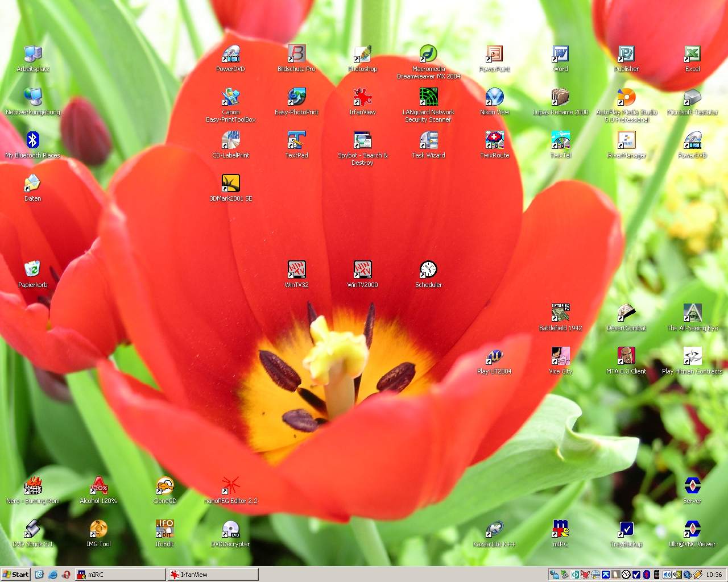The image size is (728, 582).
Task: Select the CloneCD shortcut icon
Action: coord(165,487)
